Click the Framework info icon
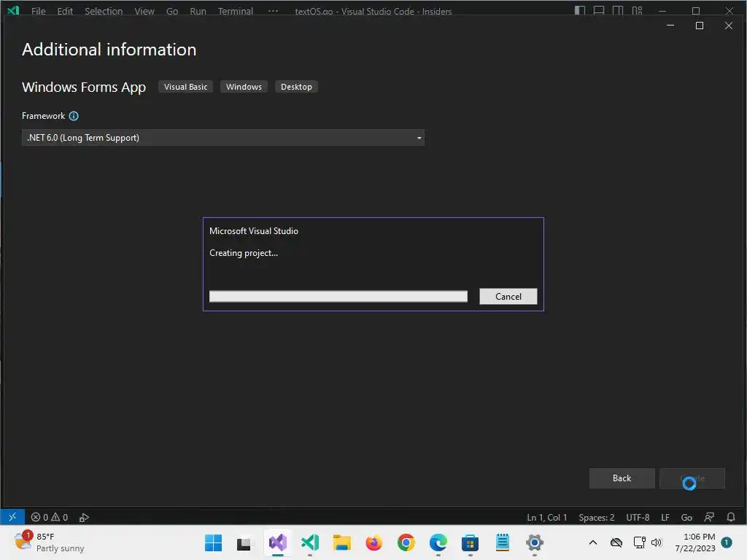The height and width of the screenshot is (560, 747). 74,116
